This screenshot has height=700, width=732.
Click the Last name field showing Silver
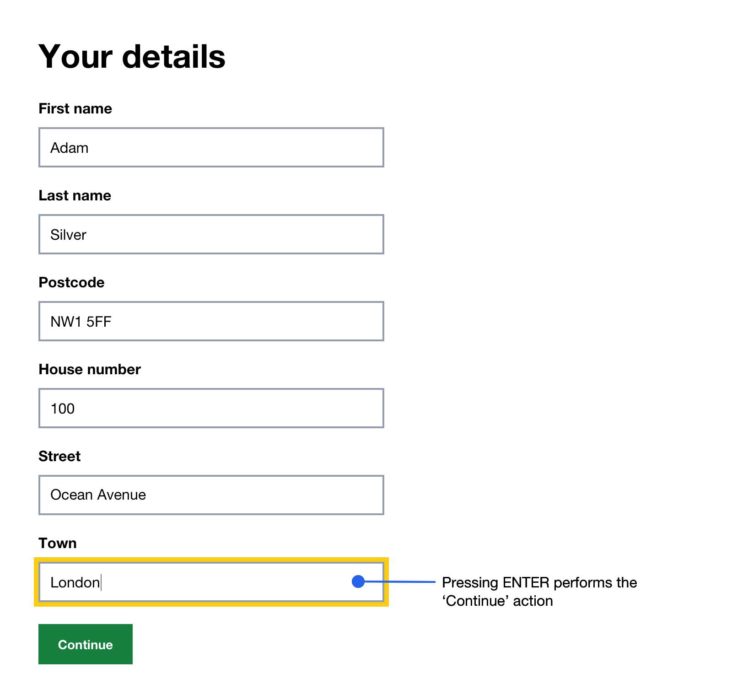[x=210, y=234]
